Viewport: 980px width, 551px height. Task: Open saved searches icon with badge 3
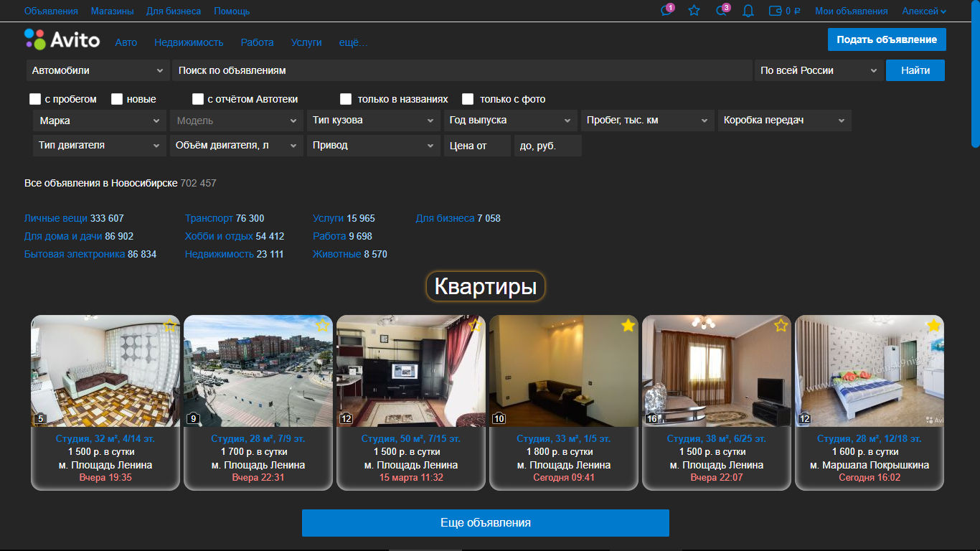[722, 11]
